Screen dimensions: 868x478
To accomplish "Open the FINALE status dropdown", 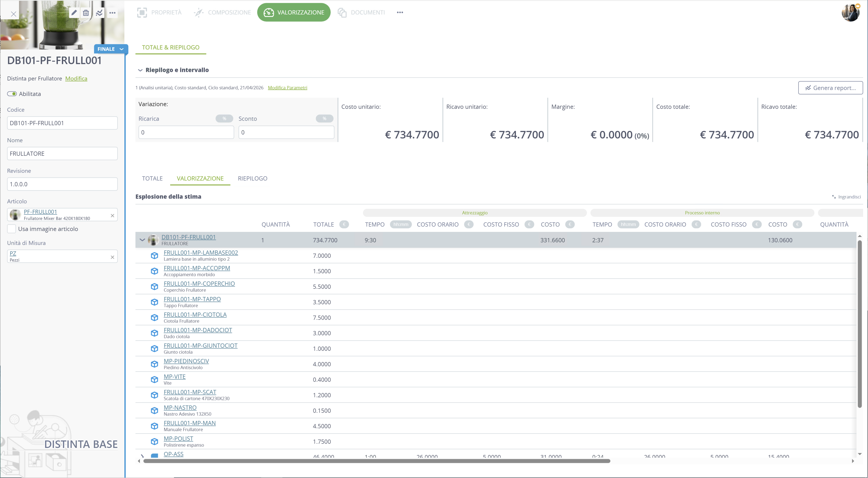I will (111, 49).
